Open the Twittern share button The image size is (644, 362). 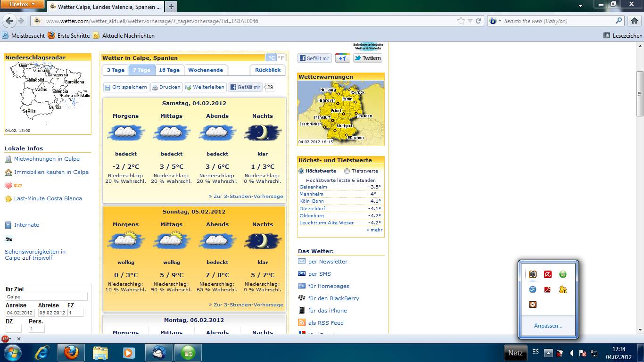367,58
